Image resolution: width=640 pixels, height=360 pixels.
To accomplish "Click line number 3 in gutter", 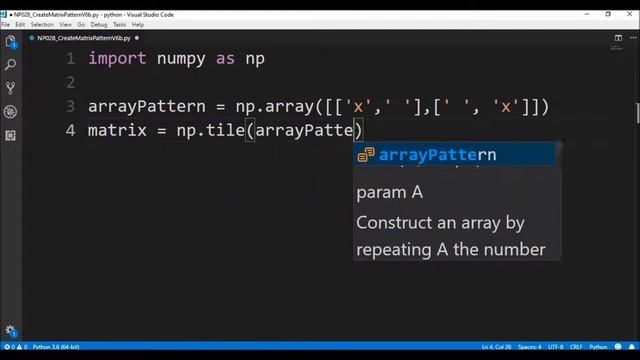I will [71, 107].
